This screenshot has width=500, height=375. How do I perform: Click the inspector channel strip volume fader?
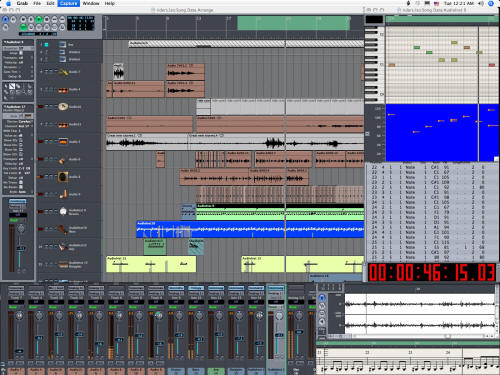20,248
